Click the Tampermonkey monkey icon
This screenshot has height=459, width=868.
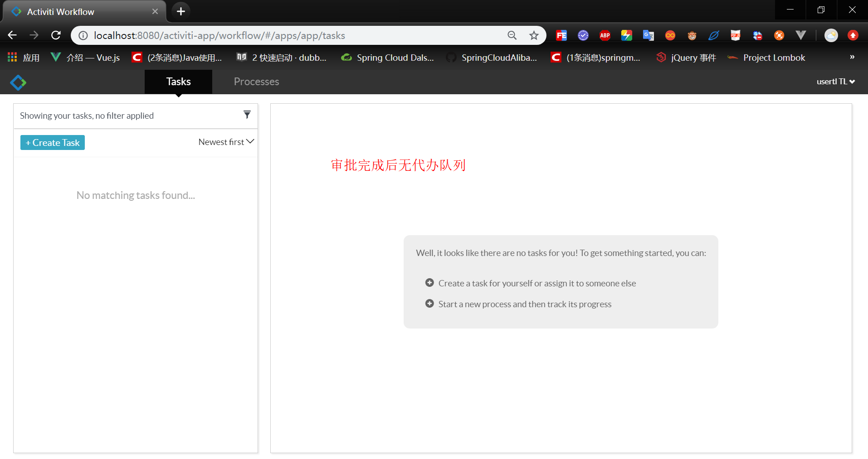[x=692, y=35]
